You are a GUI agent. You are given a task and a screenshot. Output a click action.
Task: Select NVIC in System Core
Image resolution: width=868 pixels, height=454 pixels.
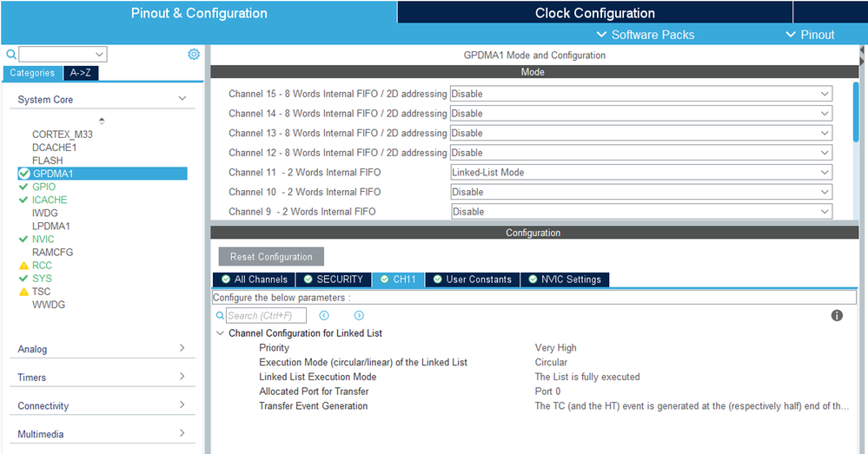tap(43, 239)
